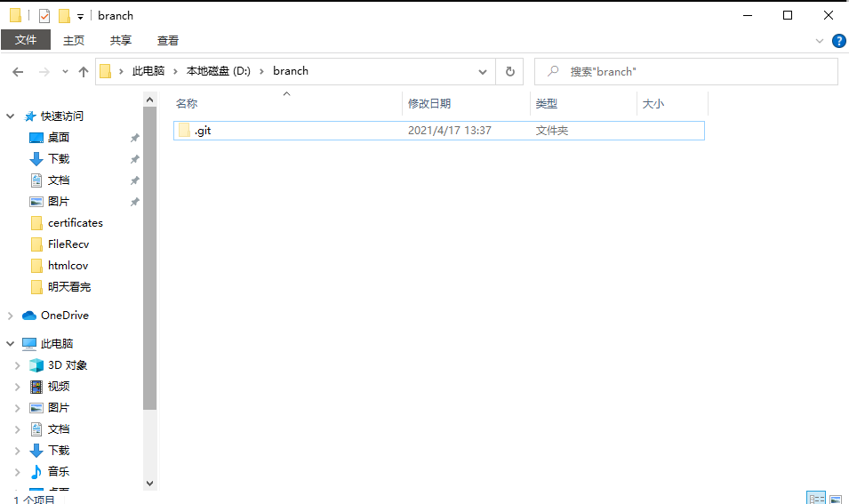Open the quick access toolbar customize dropdown
The height and width of the screenshot is (504, 849).
click(x=80, y=16)
